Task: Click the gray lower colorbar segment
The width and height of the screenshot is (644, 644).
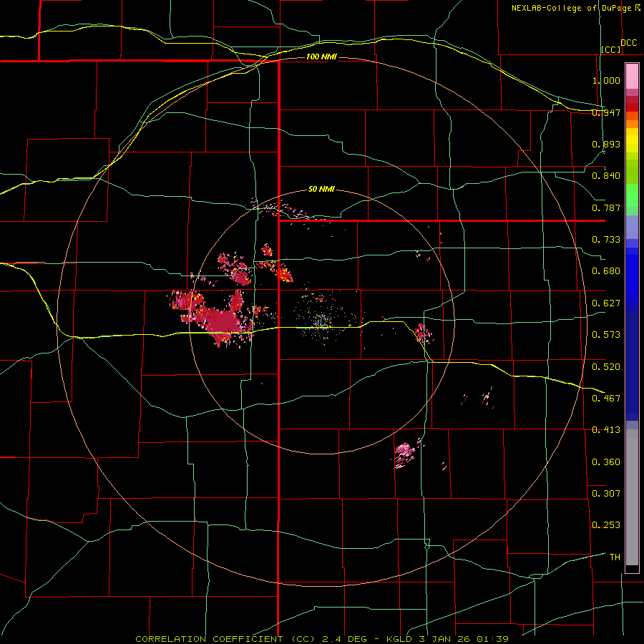Action: (632, 497)
